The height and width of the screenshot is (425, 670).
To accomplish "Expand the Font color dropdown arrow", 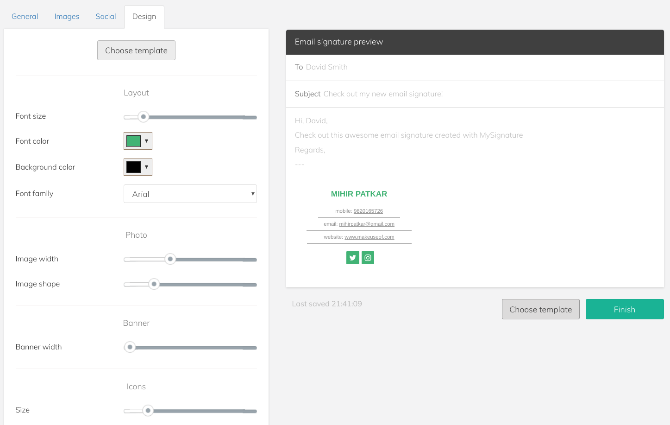I will click(x=147, y=141).
